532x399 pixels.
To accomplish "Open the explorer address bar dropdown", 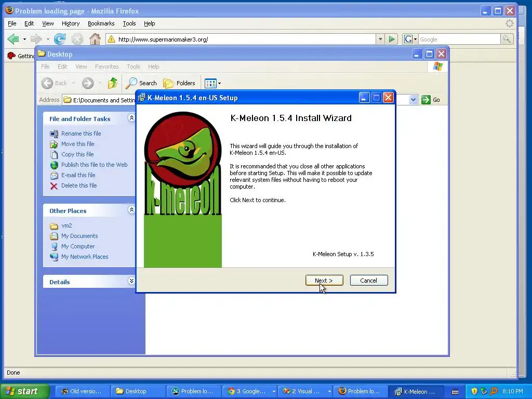I will [x=413, y=100].
